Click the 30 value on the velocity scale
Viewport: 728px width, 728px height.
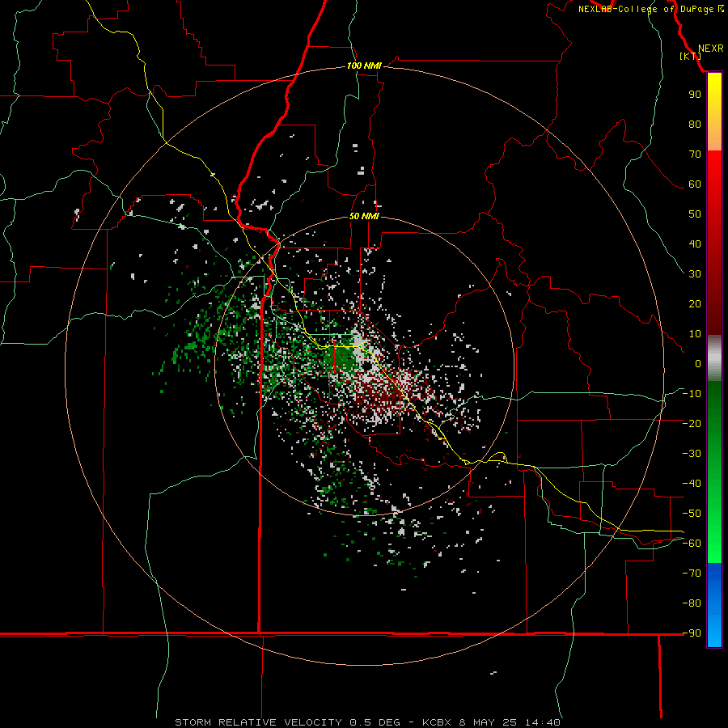(695, 274)
